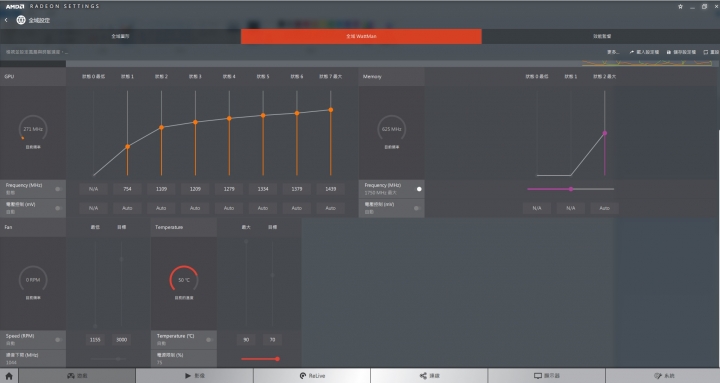Click the Save Profile button
Viewport: 720px width, 383px height.
click(681, 52)
